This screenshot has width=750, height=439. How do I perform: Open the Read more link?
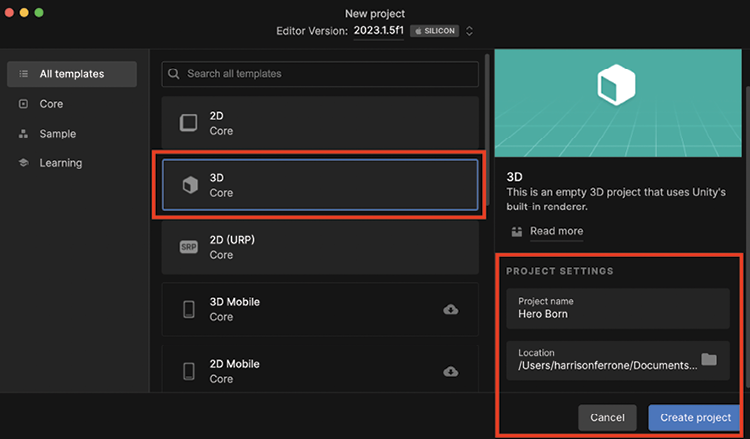click(x=556, y=231)
